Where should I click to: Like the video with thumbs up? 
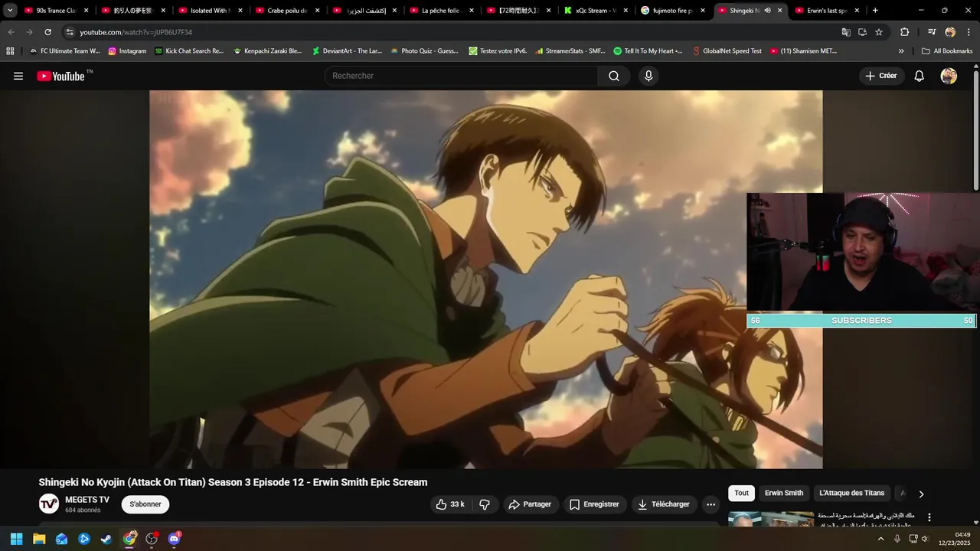pyautogui.click(x=450, y=504)
